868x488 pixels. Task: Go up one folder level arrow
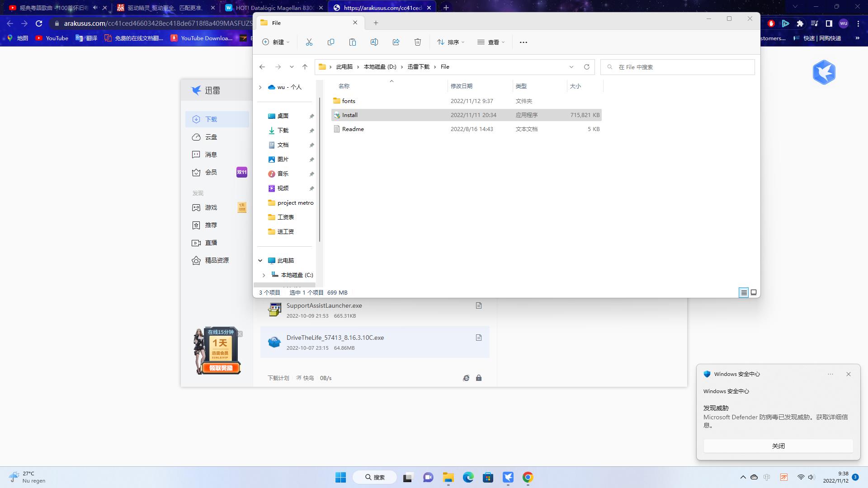305,67
